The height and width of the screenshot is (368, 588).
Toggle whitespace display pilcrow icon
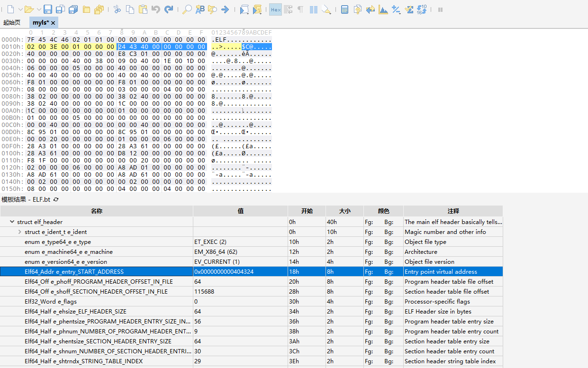pos(300,9)
